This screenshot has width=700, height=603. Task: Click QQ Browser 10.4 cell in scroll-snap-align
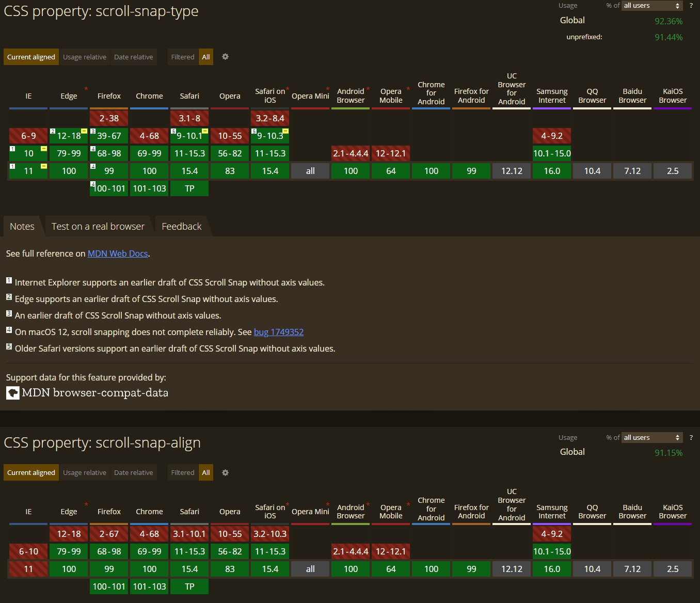(592, 569)
